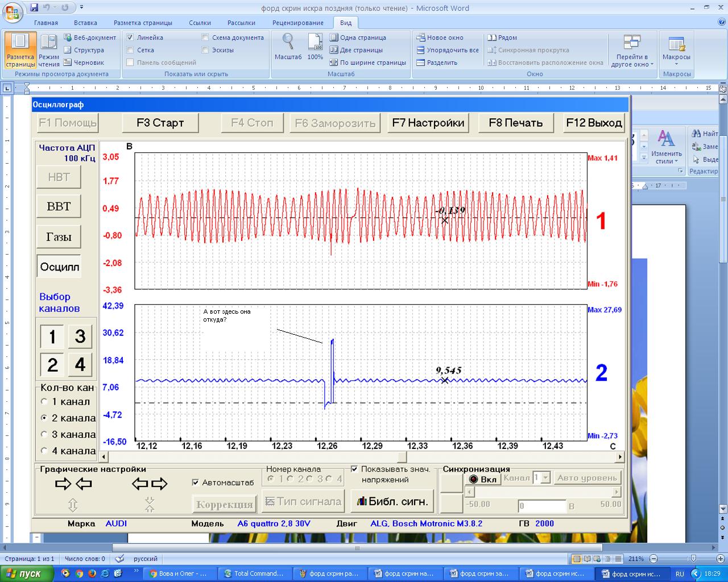The width and height of the screenshot is (728, 582).
Task: Switch to the Рецензирование tab
Action: [298, 23]
